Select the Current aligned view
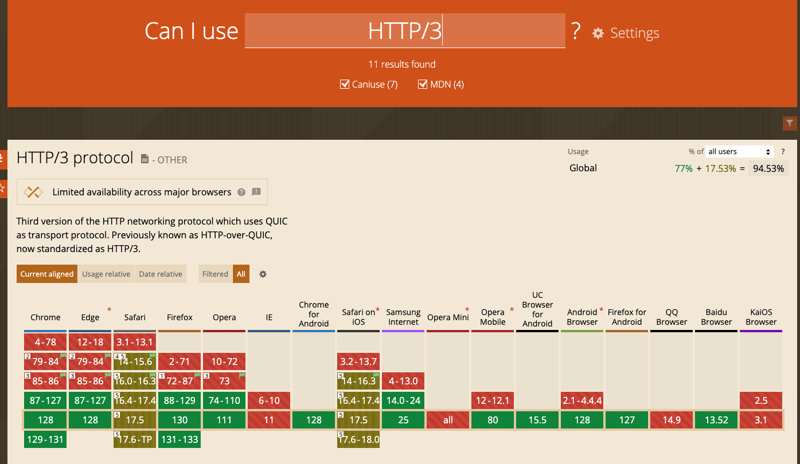Image resolution: width=800 pixels, height=464 pixels. pyautogui.click(x=47, y=274)
